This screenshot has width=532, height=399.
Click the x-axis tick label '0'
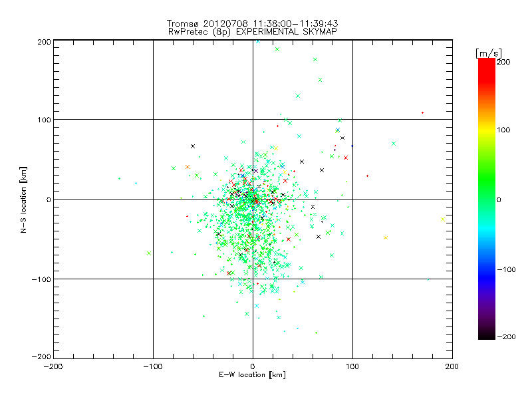[x=253, y=366]
